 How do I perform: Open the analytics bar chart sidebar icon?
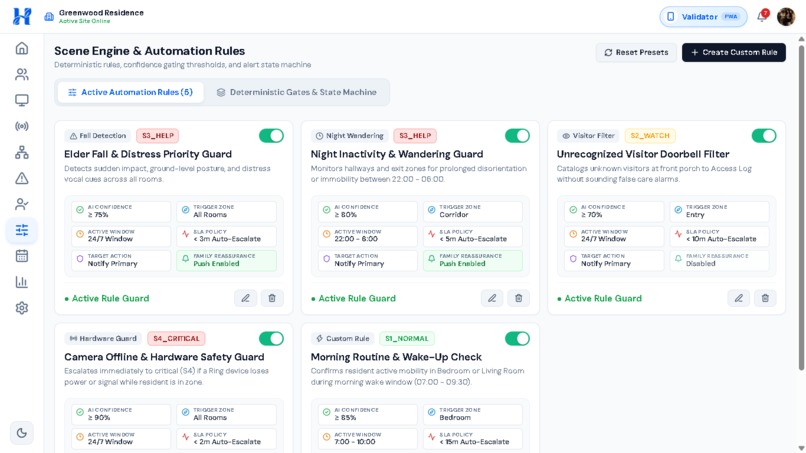click(22, 282)
